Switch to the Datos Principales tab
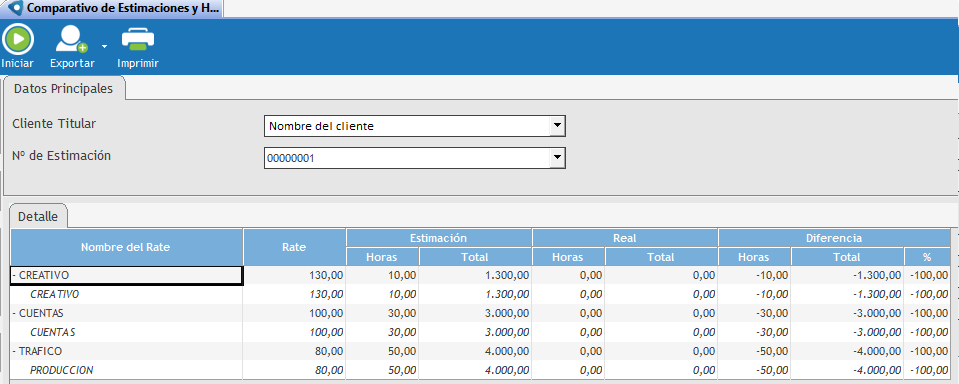The width and height of the screenshot is (959, 384). (x=64, y=88)
